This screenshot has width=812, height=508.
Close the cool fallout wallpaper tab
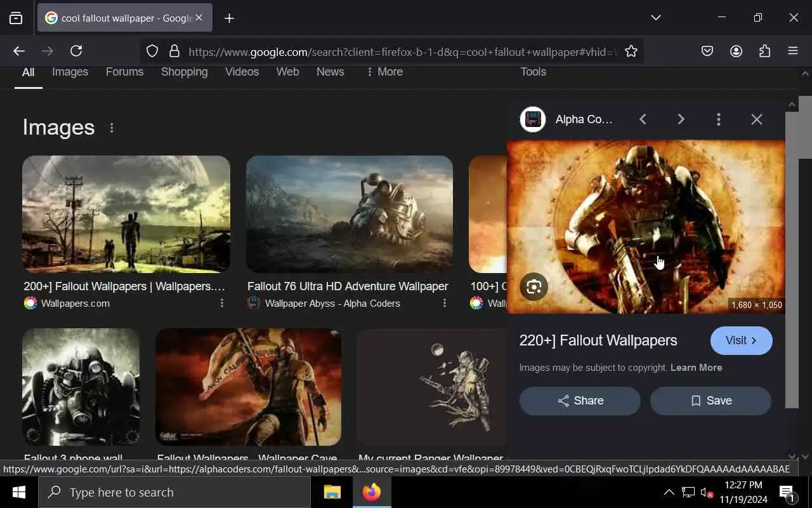(199, 18)
